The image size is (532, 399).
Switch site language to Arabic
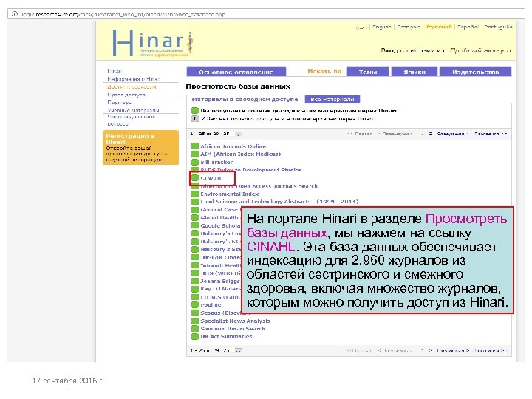[x=361, y=27]
